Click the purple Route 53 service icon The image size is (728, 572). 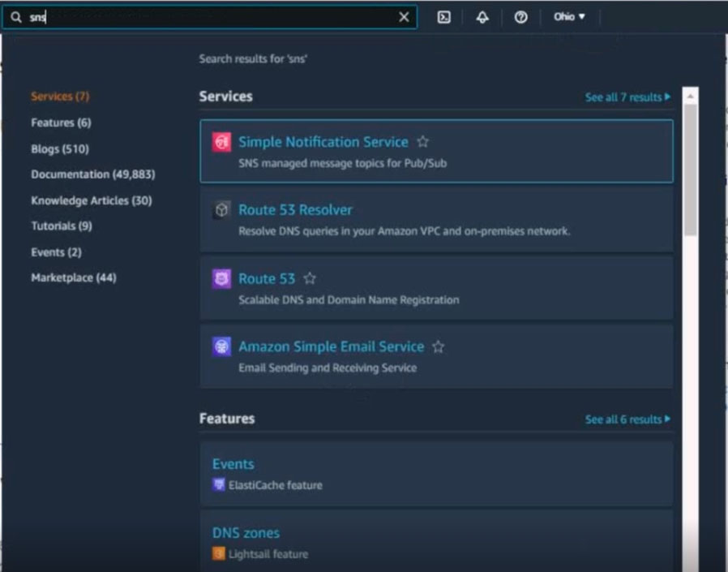tap(221, 279)
